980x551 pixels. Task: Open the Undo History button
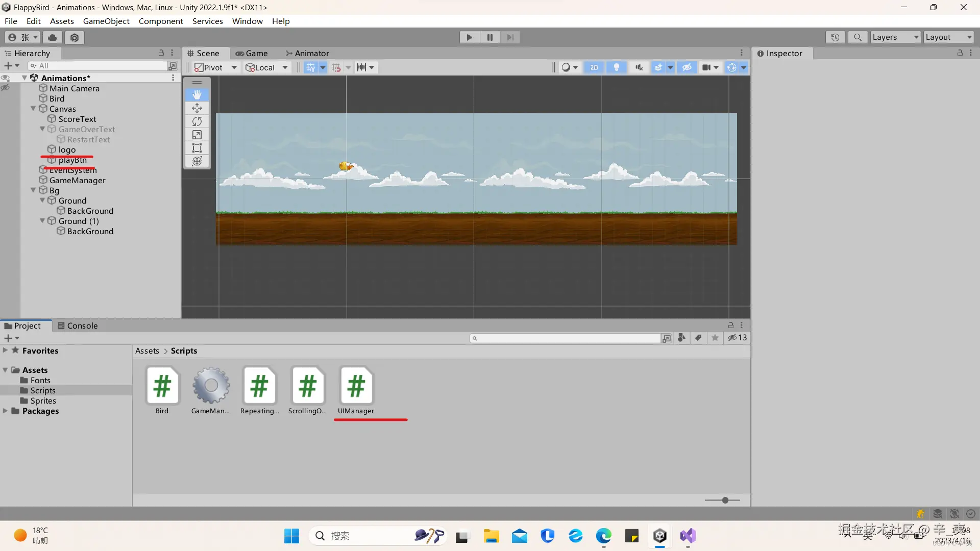[835, 37]
